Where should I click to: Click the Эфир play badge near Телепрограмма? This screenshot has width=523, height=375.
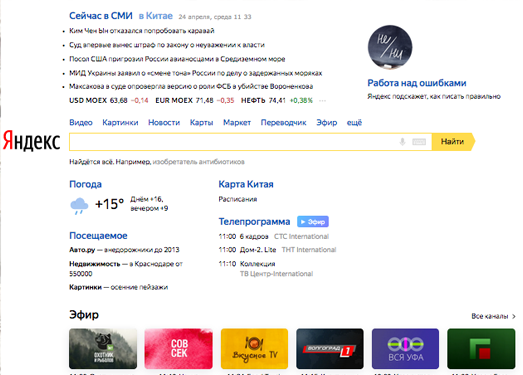point(313,222)
